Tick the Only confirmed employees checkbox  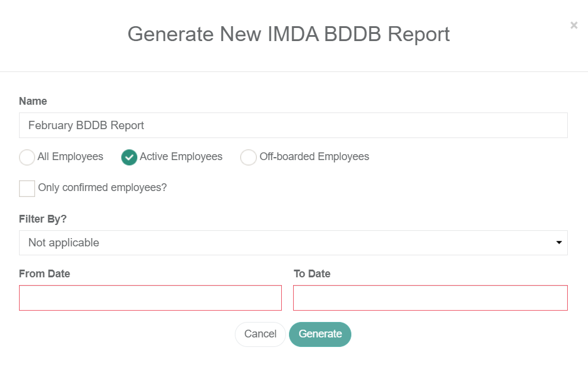[27, 188]
